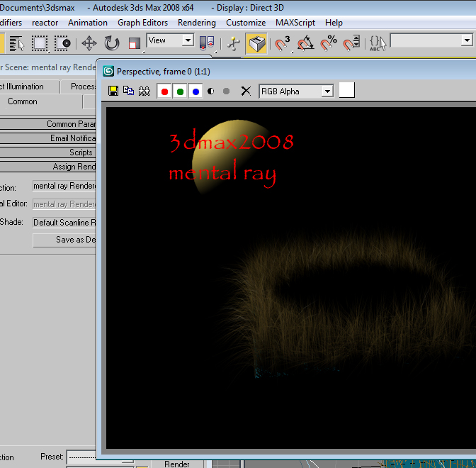This screenshot has width=476, height=468.
Task: Toggle Green channel in render window
Action: [180, 91]
